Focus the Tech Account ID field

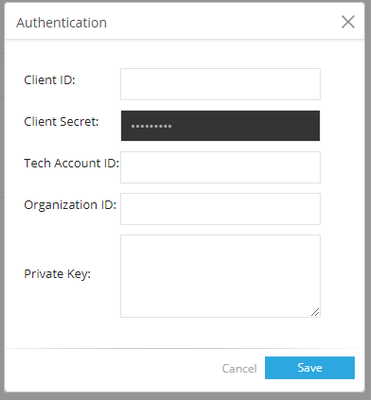point(220,167)
